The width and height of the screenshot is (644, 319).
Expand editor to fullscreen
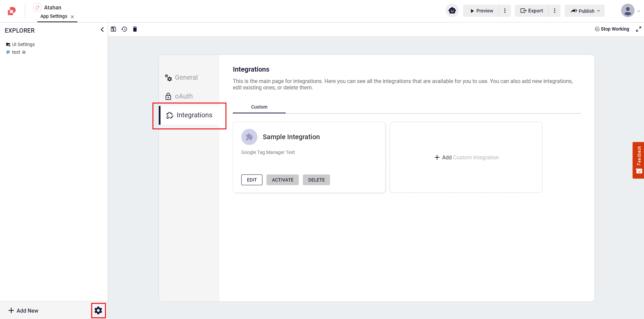(x=638, y=29)
